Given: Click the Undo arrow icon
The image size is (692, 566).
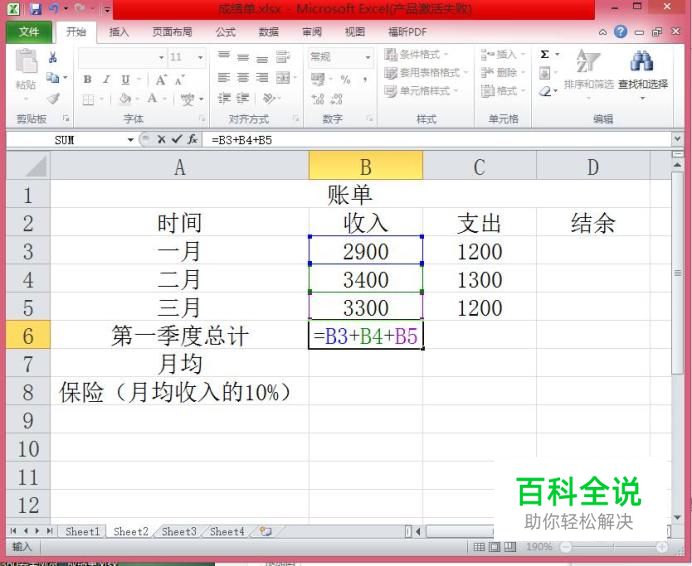Looking at the screenshot, I should click(x=54, y=8).
